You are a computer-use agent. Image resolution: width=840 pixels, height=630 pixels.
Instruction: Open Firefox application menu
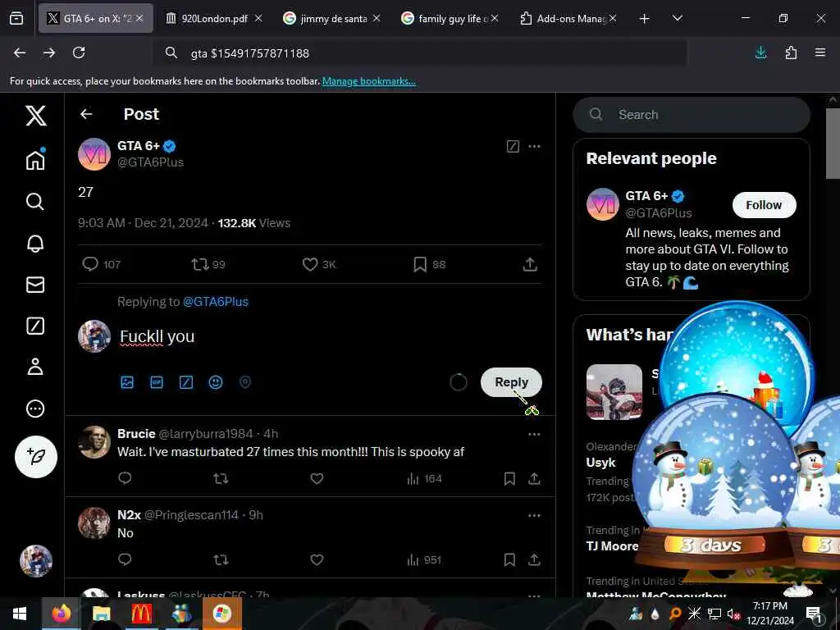pyautogui.click(x=820, y=52)
